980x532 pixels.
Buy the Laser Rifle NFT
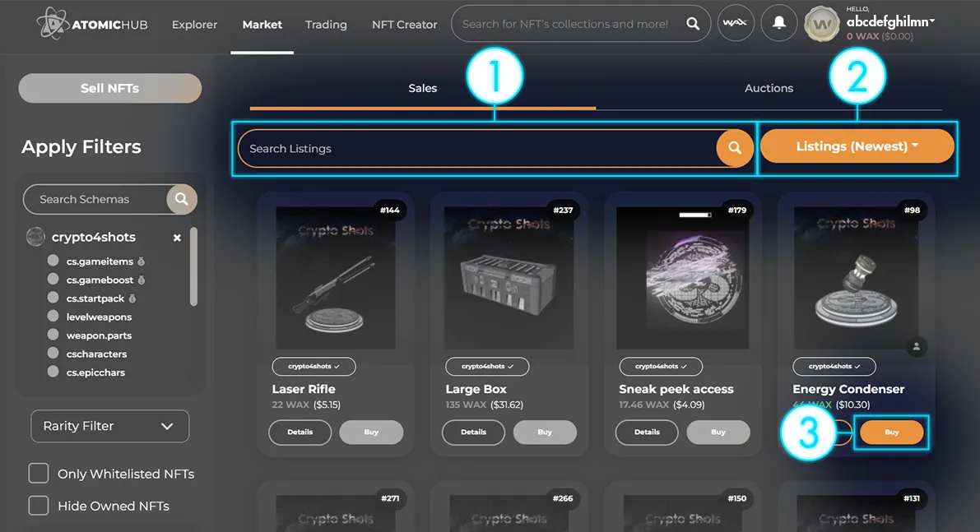371,432
